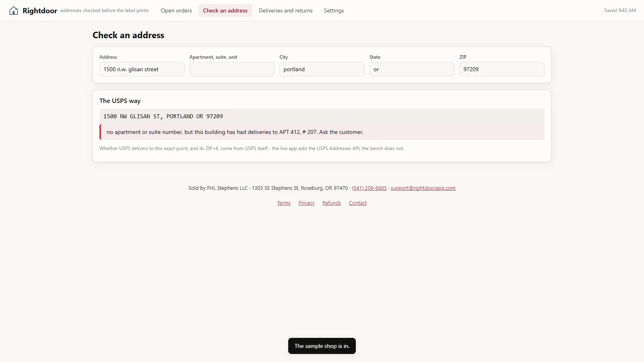Click the 'Check an address' page heading

[128, 35]
